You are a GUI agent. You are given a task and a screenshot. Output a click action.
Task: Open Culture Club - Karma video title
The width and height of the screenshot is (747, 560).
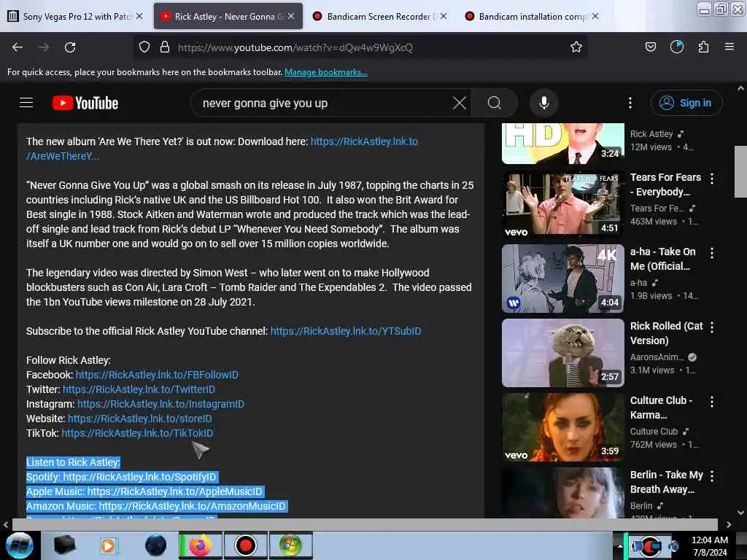661,408
